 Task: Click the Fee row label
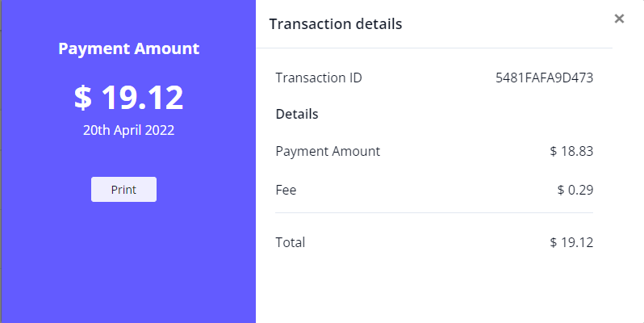pyautogui.click(x=286, y=191)
